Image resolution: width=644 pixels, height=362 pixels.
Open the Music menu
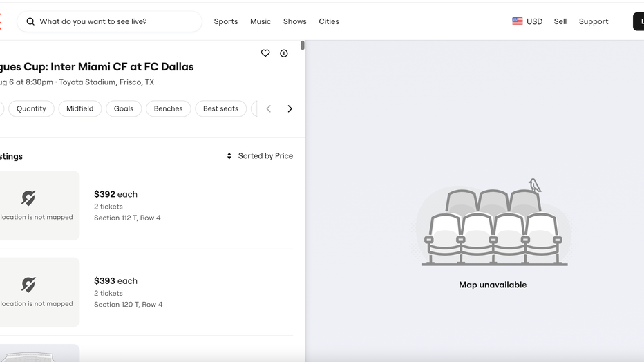(261, 21)
